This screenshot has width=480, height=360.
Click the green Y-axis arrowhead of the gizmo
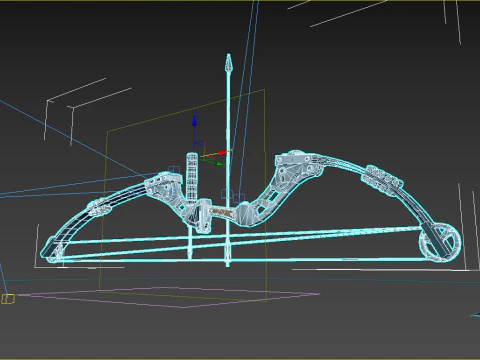point(219,164)
